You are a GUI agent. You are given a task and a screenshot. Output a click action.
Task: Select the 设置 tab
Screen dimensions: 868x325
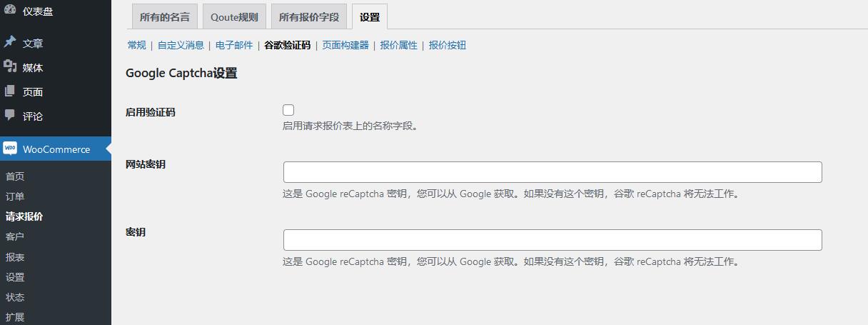pyautogui.click(x=370, y=16)
